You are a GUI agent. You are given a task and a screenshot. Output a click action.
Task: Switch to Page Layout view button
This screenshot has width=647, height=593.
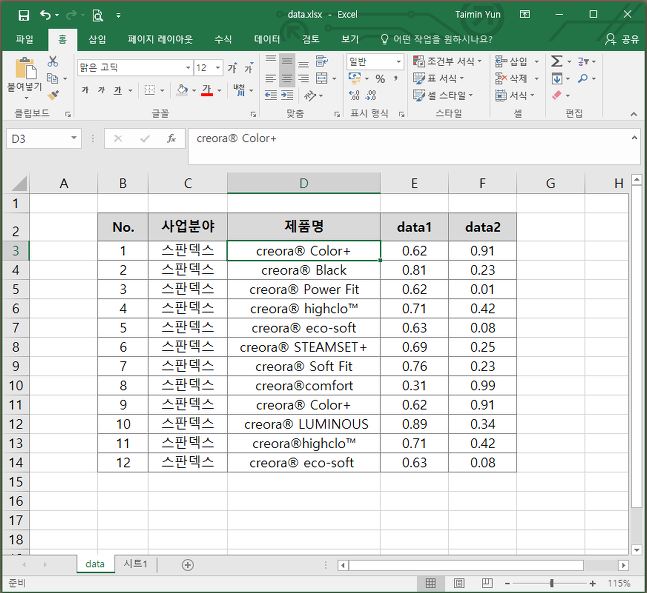pyautogui.click(x=459, y=583)
